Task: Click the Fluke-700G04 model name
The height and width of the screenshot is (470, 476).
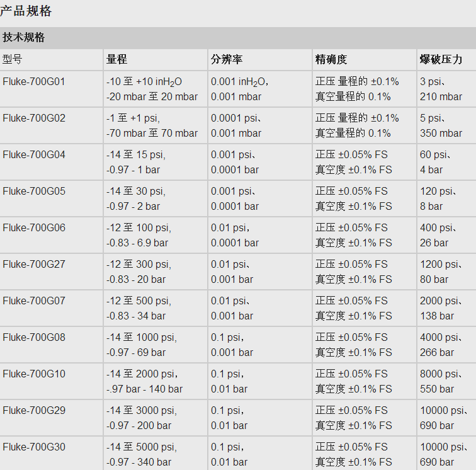Action: tap(34, 154)
